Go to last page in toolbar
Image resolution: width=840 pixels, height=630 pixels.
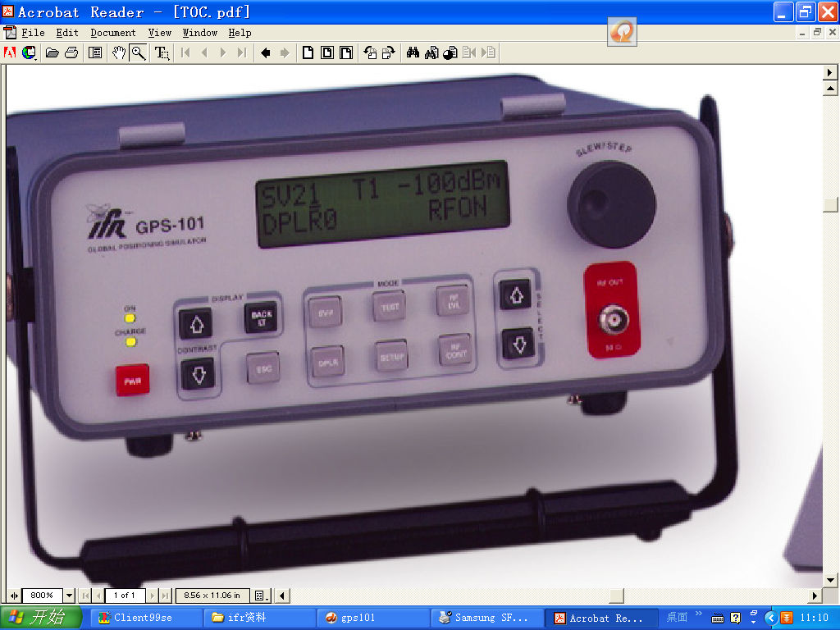pyautogui.click(x=242, y=52)
